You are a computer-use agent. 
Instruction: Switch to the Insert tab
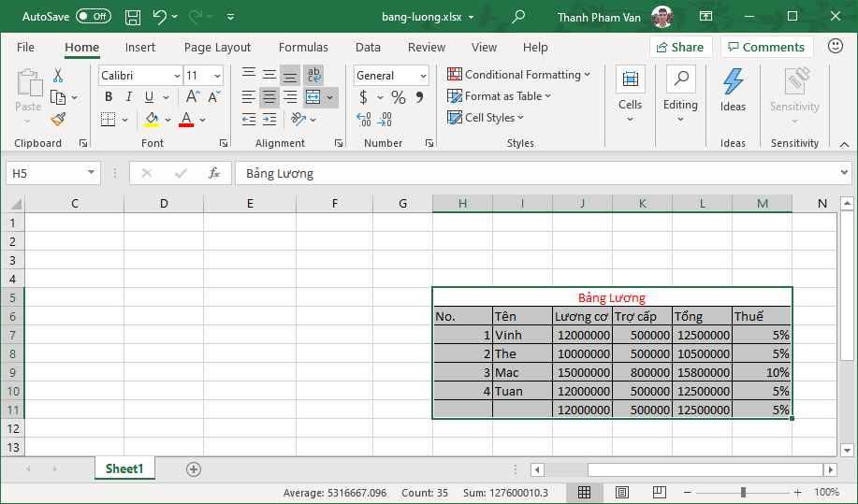[140, 47]
